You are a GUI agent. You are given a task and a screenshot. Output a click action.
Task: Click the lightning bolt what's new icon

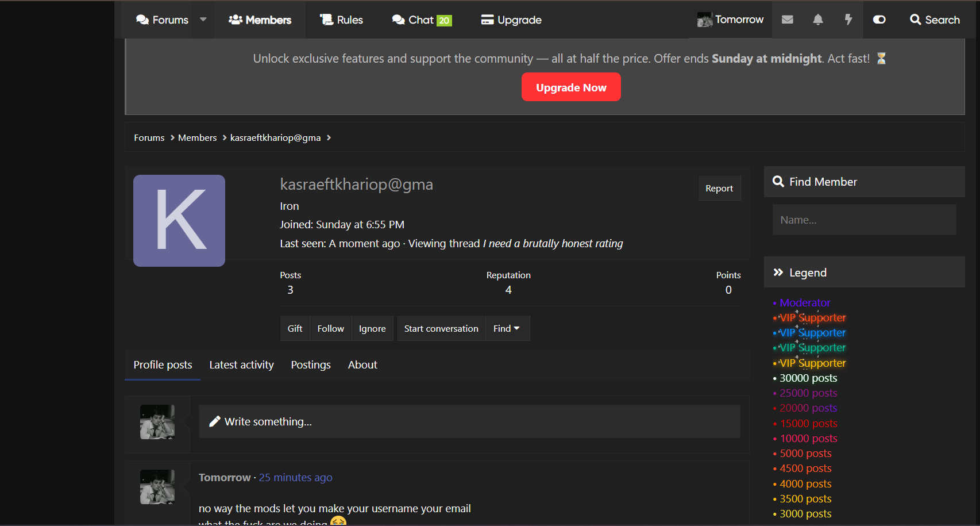(x=848, y=20)
